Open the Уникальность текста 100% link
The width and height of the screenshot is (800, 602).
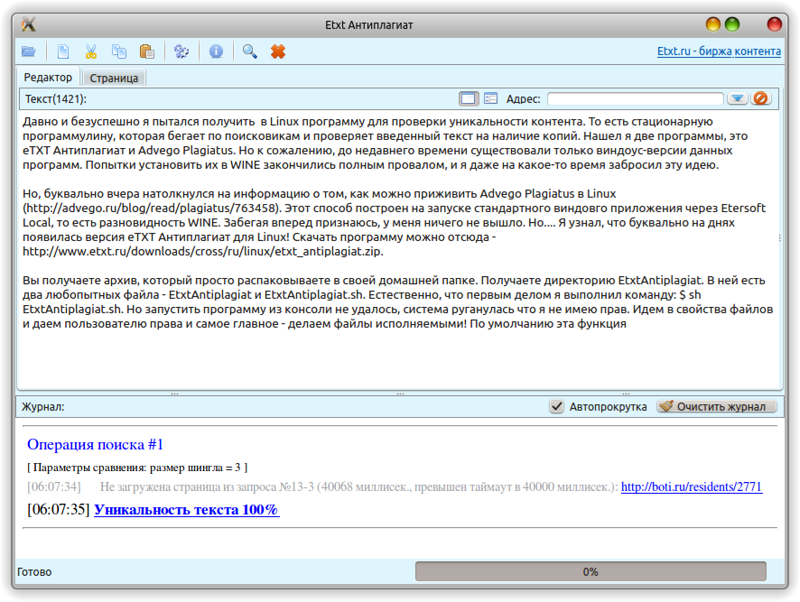click(187, 509)
